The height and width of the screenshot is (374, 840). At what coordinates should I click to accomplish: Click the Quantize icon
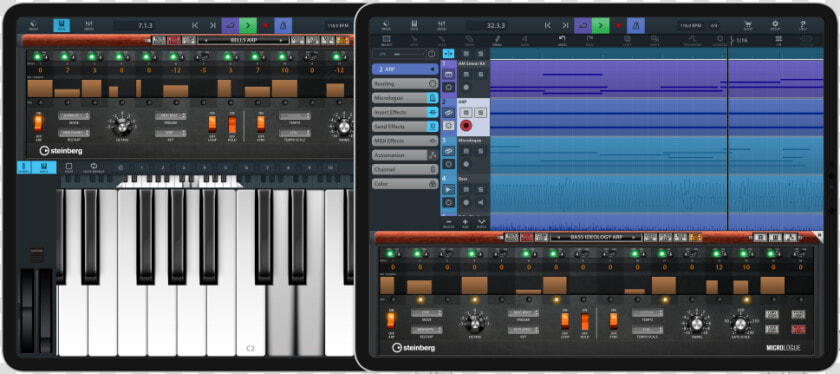coord(719,40)
